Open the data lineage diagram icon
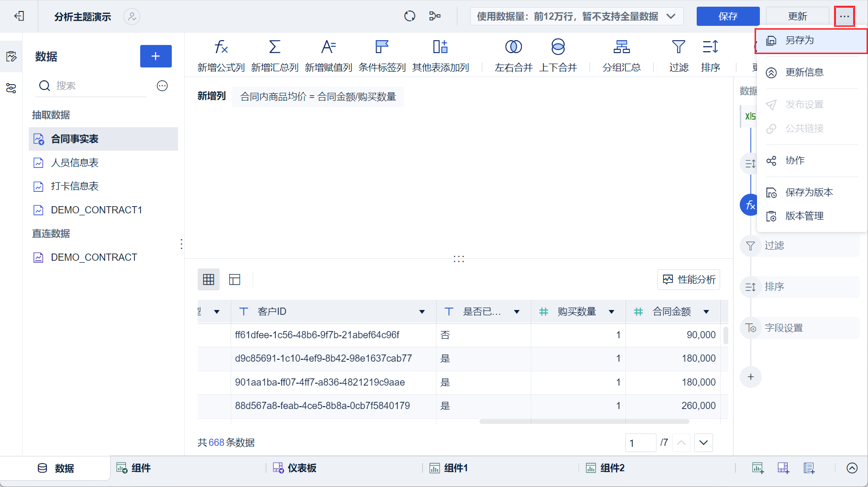The width and height of the screenshot is (868, 487). click(434, 16)
